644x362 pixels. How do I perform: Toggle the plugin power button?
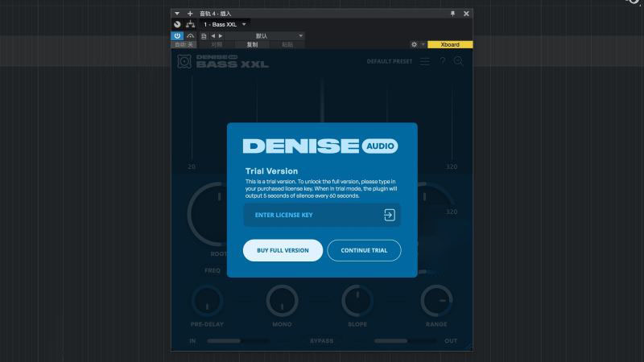point(177,35)
